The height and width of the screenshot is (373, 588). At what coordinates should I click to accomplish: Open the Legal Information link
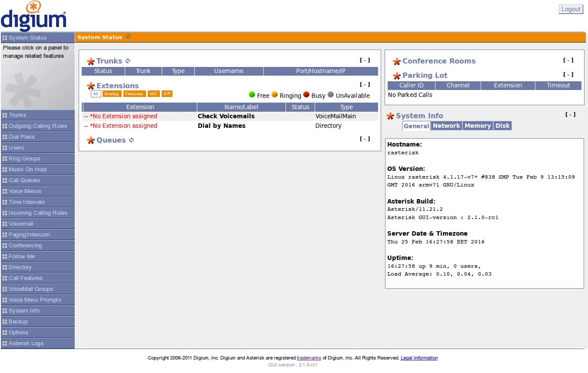pos(419,358)
